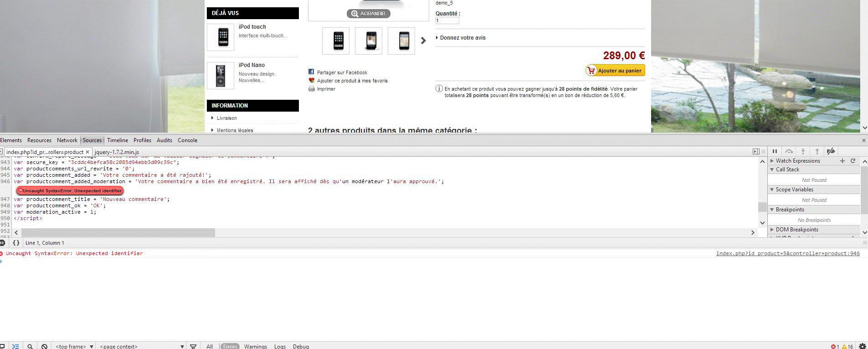Open the Console tab
This screenshot has height=349, width=868.
tap(187, 140)
